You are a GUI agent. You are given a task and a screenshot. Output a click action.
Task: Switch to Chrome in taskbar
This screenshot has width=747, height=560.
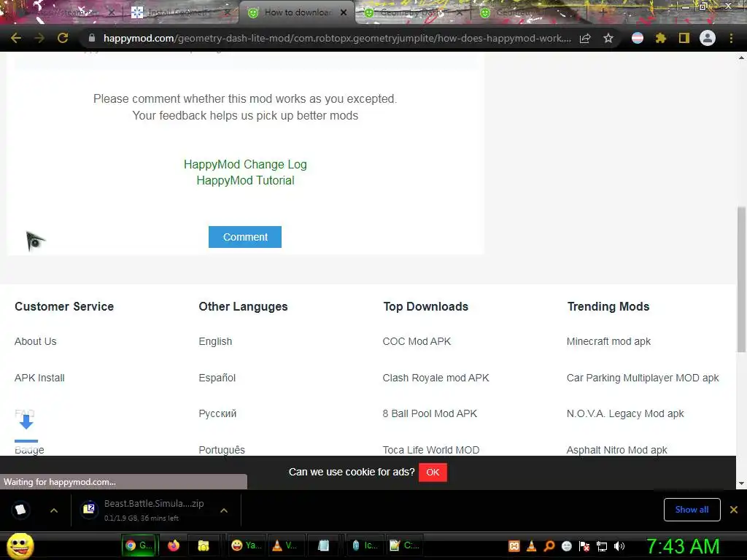(x=139, y=545)
